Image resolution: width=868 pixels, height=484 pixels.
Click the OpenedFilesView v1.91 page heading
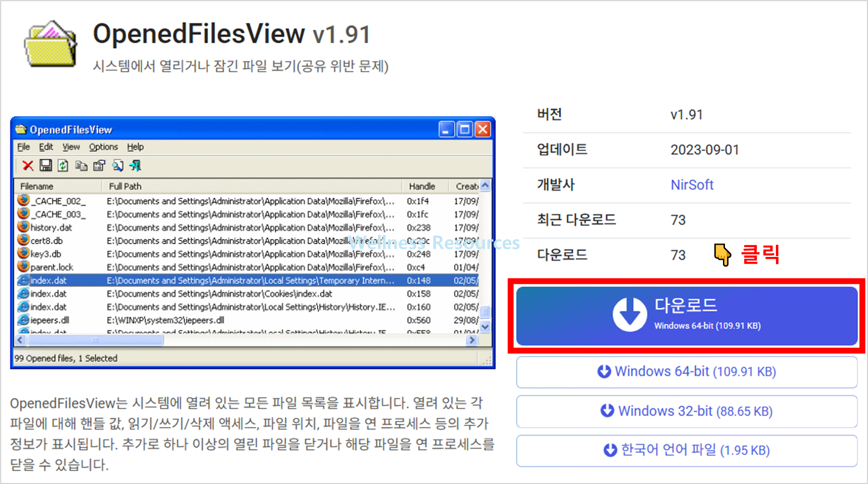tap(232, 34)
